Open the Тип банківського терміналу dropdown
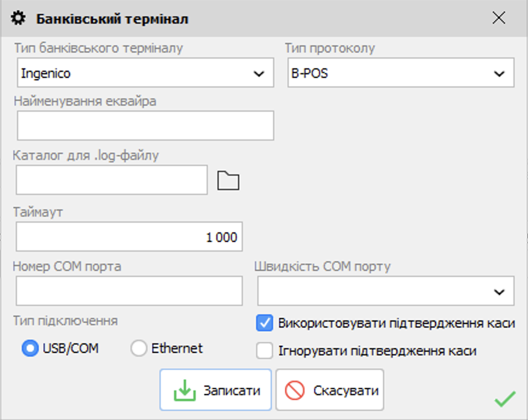Screen dimensions: 528x420 [259, 73]
